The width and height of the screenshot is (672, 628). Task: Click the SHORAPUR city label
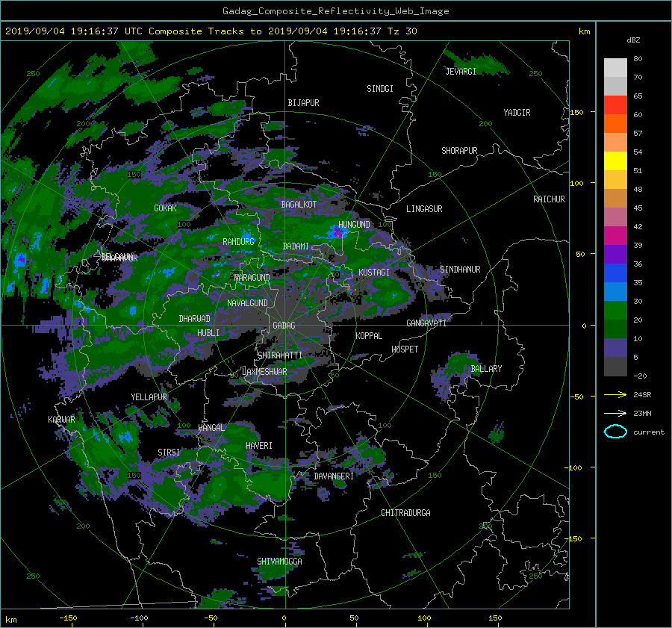[459, 150]
